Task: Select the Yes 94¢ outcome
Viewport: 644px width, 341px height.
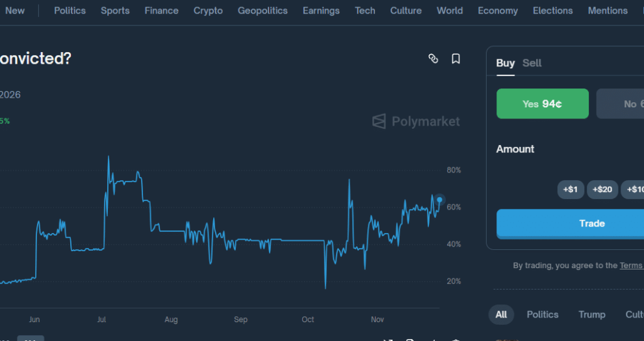Action: coord(542,104)
